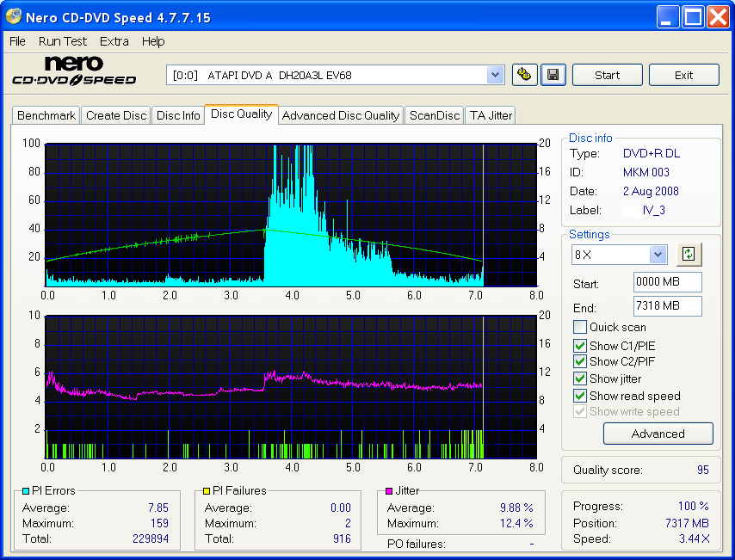
Task: Switch to the Benchmark tab
Action: 46,114
